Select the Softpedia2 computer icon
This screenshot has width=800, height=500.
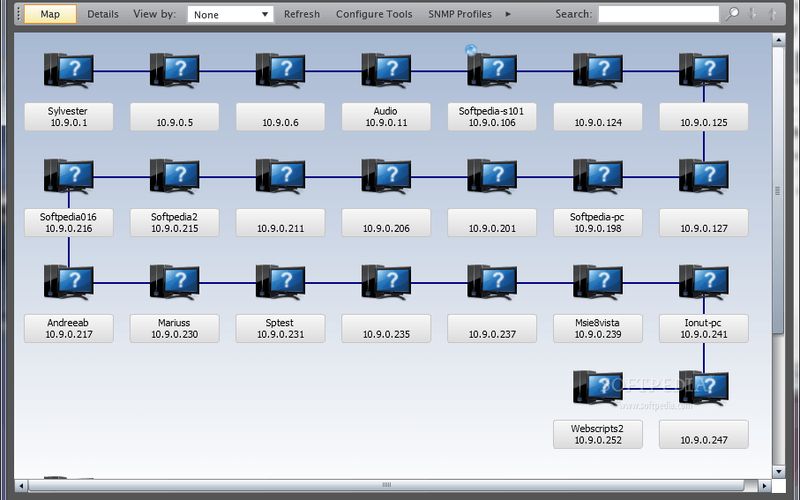click(174, 176)
